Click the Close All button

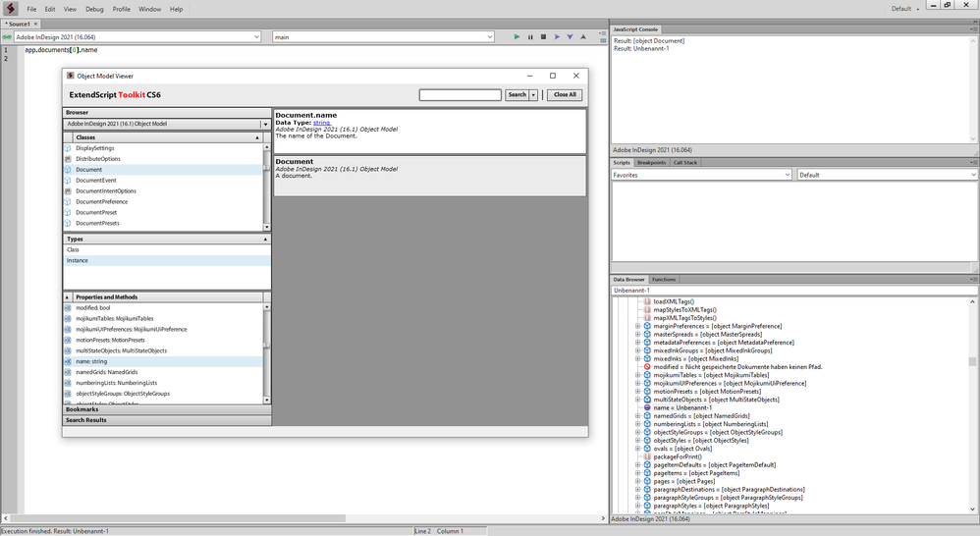point(565,95)
